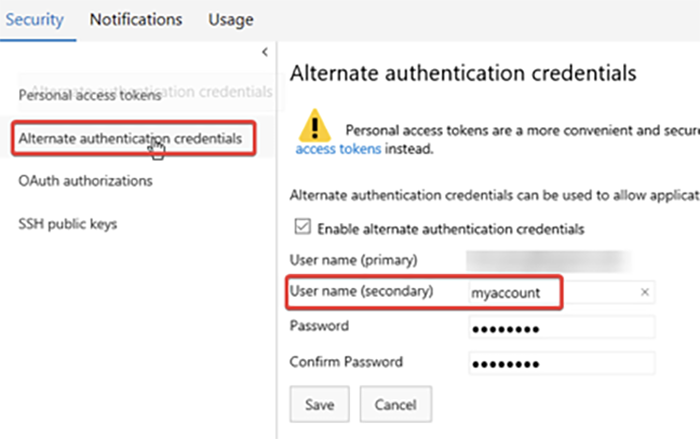
Task: Click the Cancel button
Action: (395, 405)
